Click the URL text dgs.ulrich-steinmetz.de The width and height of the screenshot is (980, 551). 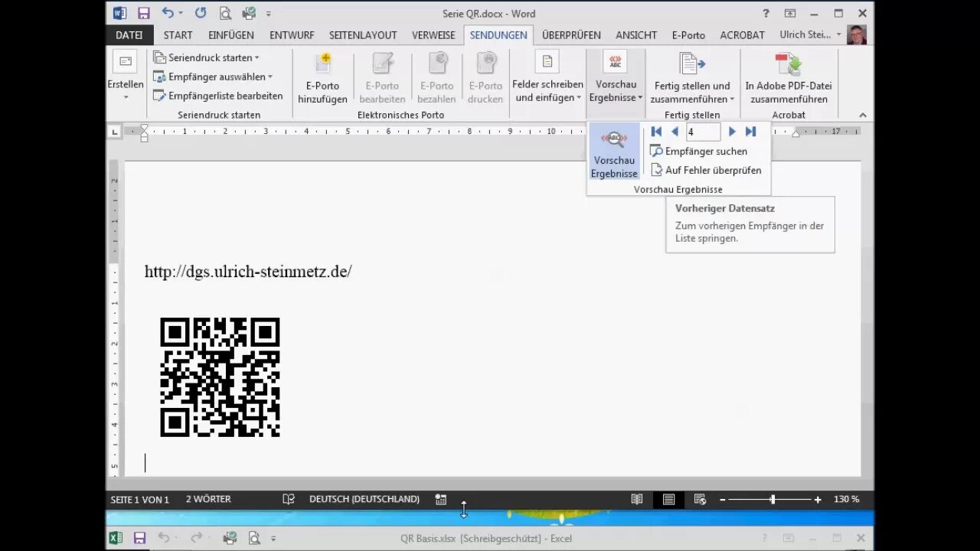[x=248, y=272]
